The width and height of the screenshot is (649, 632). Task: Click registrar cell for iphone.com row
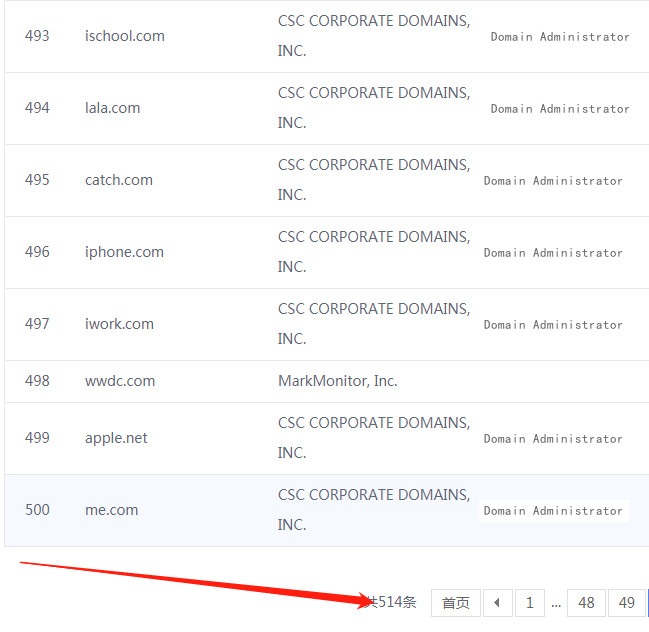pyautogui.click(x=374, y=252)
